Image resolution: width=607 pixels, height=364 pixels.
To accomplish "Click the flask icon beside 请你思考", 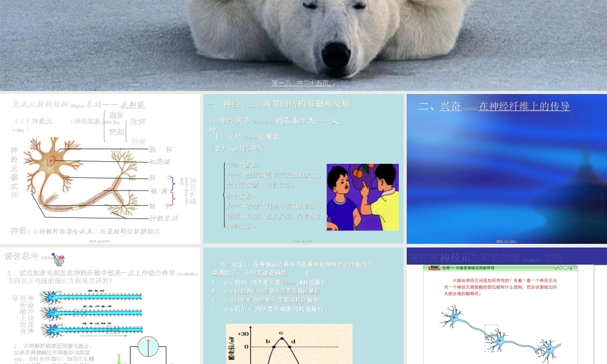I will [x=59, y=259].
